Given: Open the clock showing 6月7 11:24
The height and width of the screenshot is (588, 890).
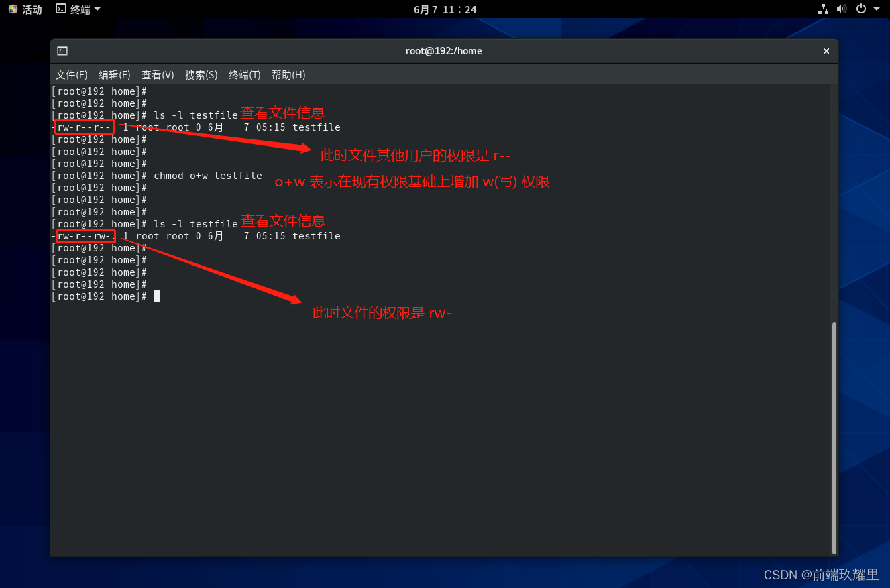Looking at the screenshot, I should click(x=445, y=9).
